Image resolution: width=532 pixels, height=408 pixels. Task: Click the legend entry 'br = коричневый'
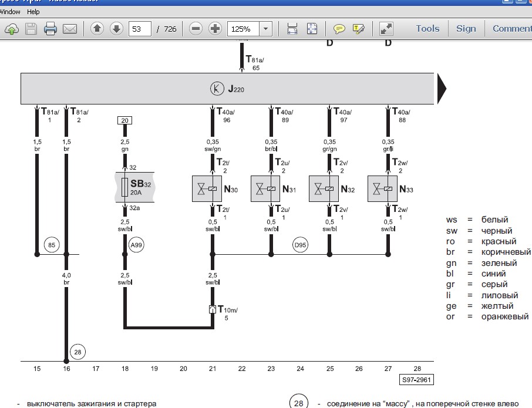click(x=489, y=252)
